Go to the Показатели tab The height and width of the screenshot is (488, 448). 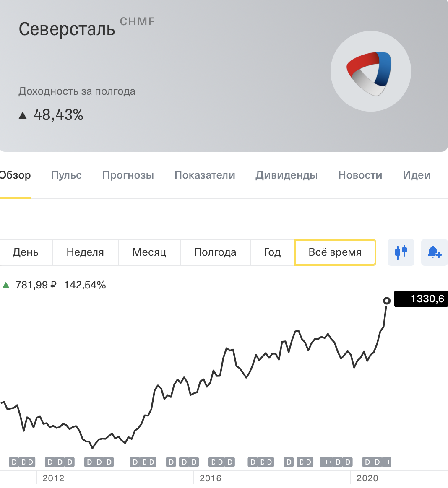[x=205, y=175]
